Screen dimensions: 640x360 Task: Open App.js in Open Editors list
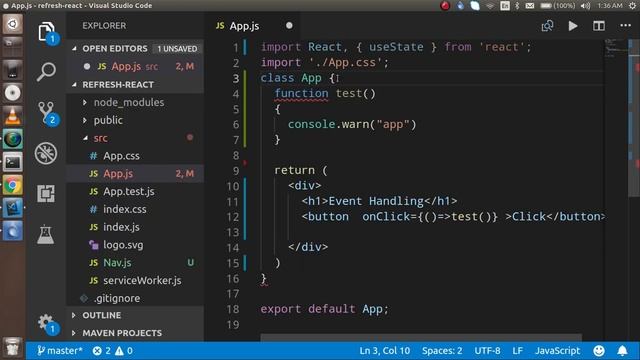click(135, 67)
